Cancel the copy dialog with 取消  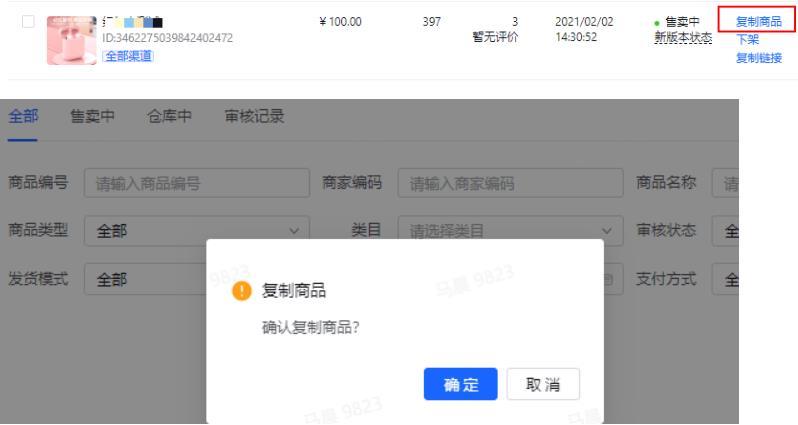pyautogui.click(x=543, y=384)
